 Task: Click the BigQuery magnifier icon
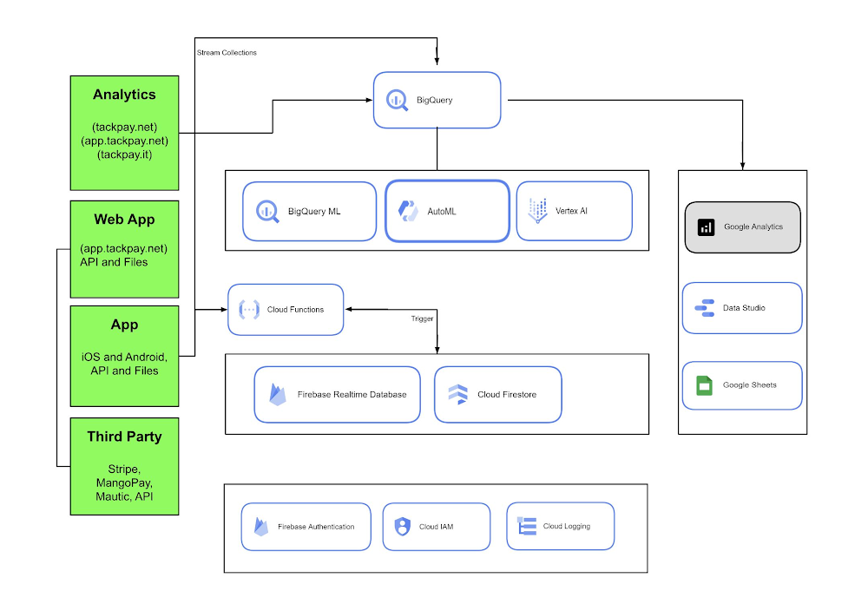[397, 100]
